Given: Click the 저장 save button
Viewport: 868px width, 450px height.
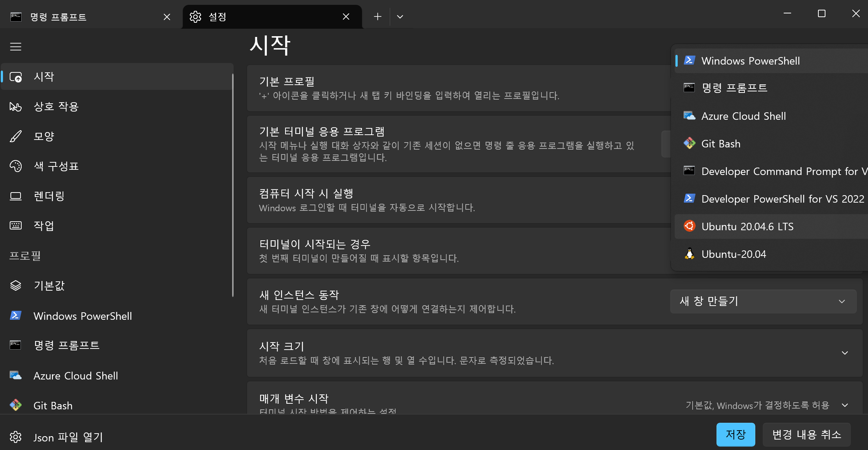Looking at the screenshot, I should point(736,434).
